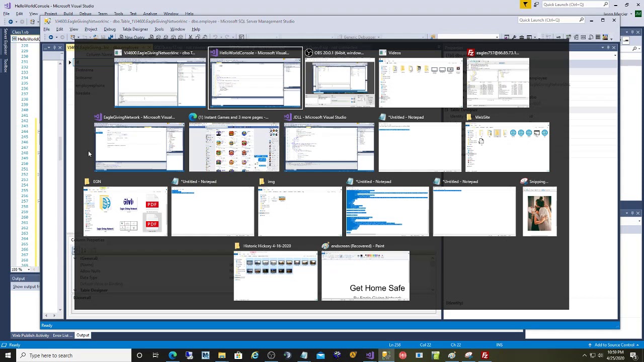
Task: Open the Table Designer menu in SSMS
Action: (135, 29)
